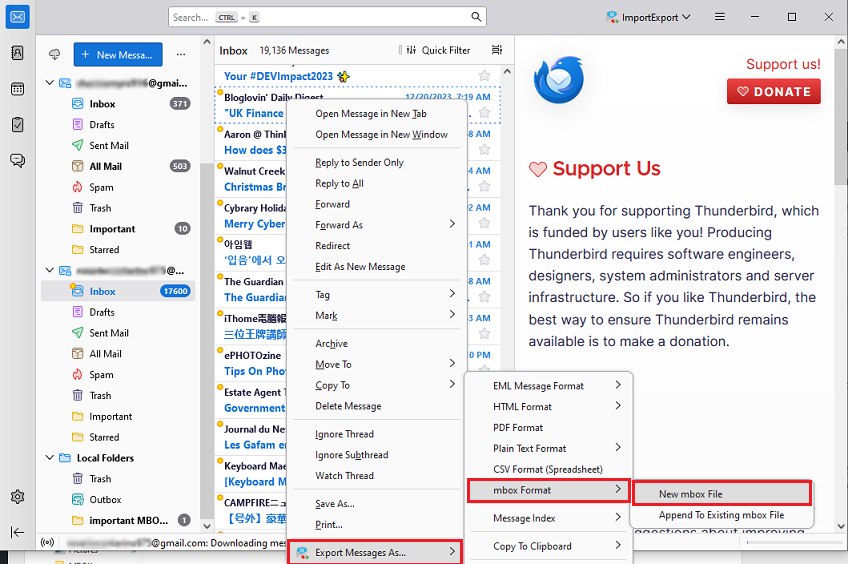This screenshot has width=848, height=564.
Task: Open the Chat space icon
Action: [x=17, y=161]
